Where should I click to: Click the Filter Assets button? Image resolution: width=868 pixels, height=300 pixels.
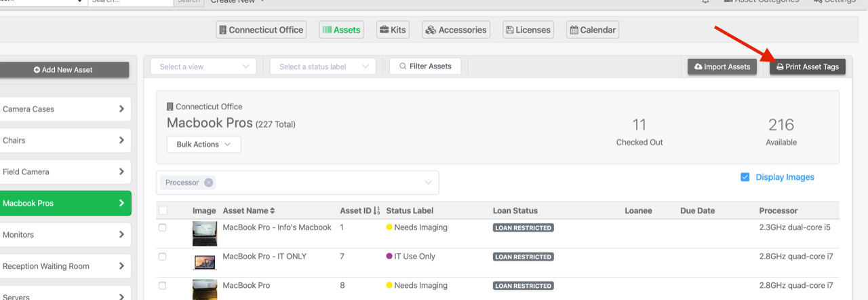(x=425, y=67)
